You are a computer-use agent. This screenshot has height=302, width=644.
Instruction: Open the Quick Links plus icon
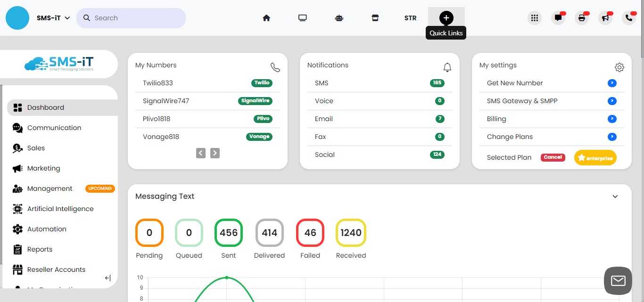[446, 18]
